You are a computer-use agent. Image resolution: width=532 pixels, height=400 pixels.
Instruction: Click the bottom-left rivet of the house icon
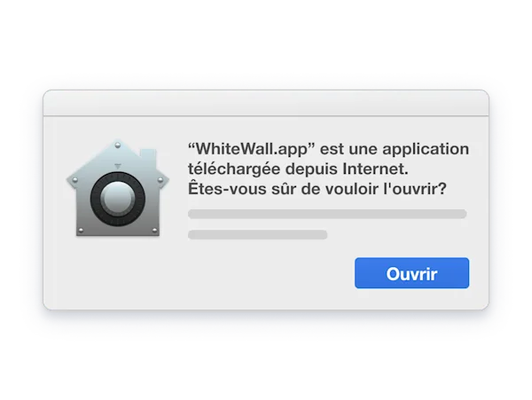[x=81, y=231]
